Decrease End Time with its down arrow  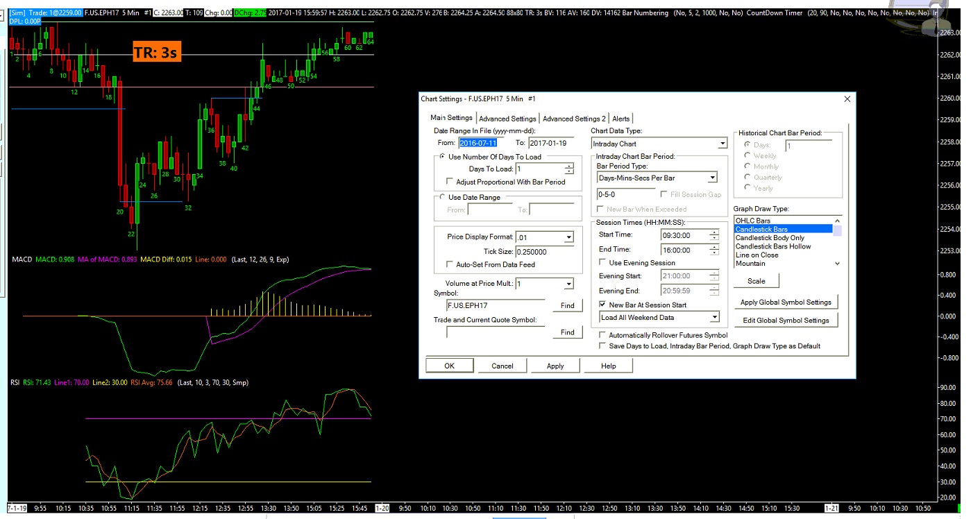714,252
